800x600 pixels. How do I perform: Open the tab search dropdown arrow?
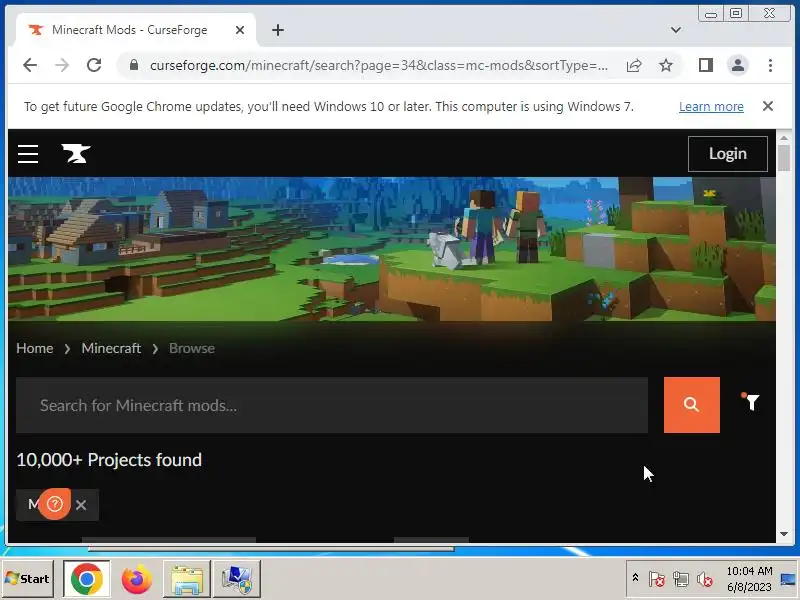[x=676, y=30]
